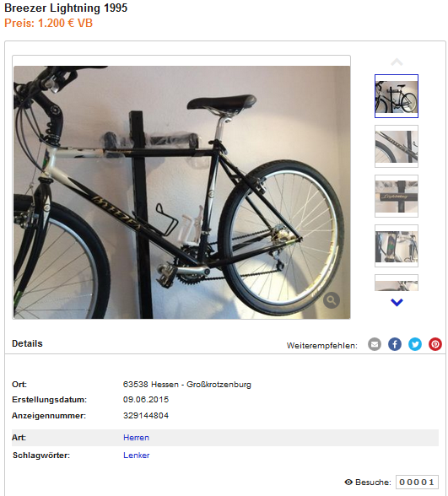Show next thumbnails with down chevron
This screenshot has width=448, height=496.
coord(397,302)
